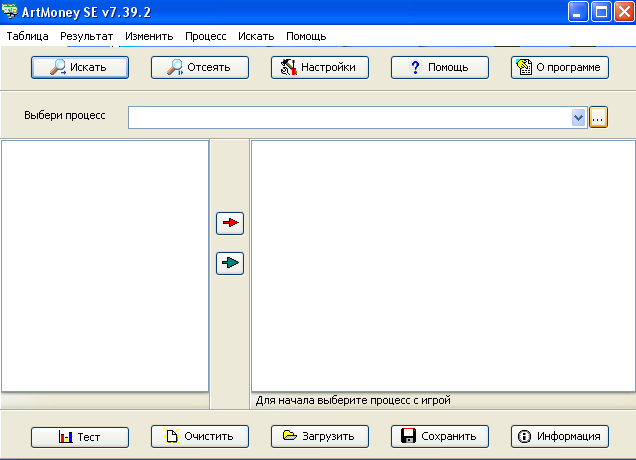636x460 pixels.
Task: Click Загрузить to load a table
Action: click(320, 437)
